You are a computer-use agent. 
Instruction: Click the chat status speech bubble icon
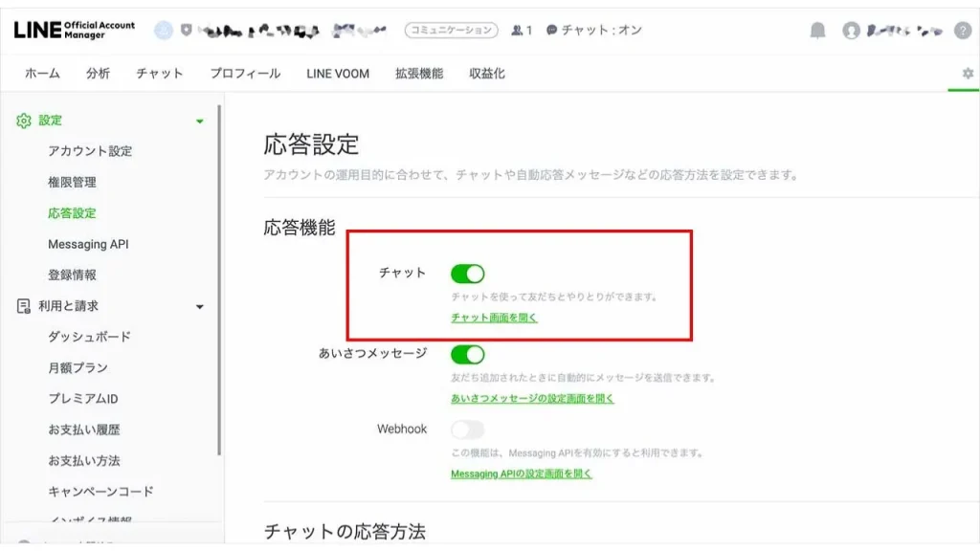[x=552, y=31]
